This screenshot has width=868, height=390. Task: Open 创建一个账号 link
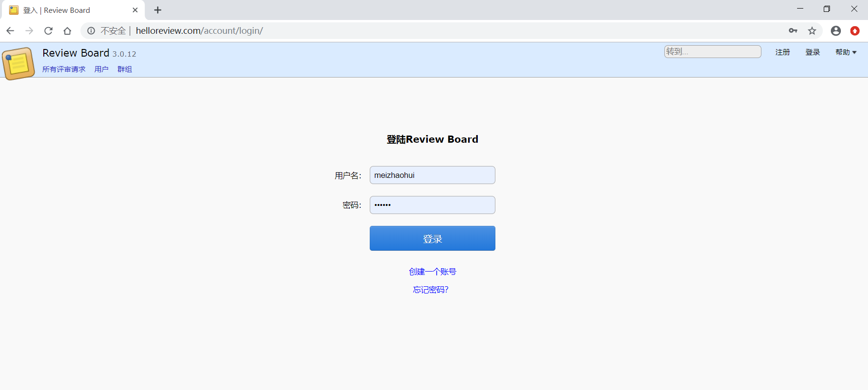432,272
